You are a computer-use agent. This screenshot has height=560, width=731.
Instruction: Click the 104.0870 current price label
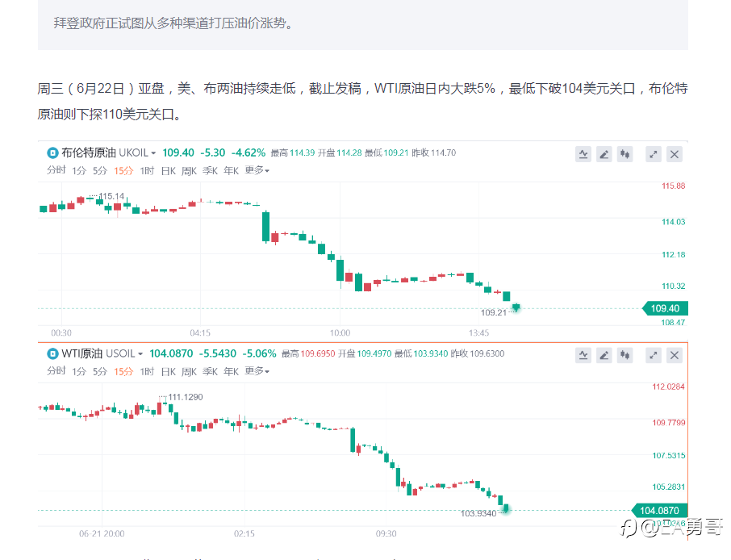click(x=659, y=510)
